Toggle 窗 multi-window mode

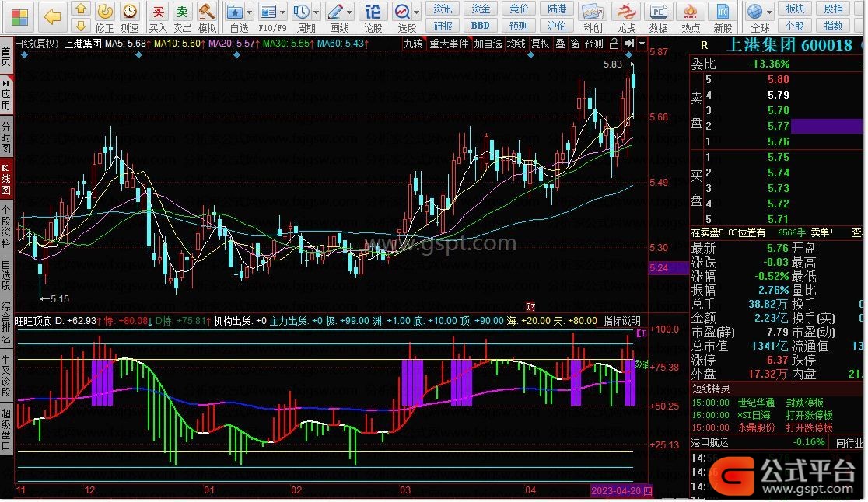575,43
